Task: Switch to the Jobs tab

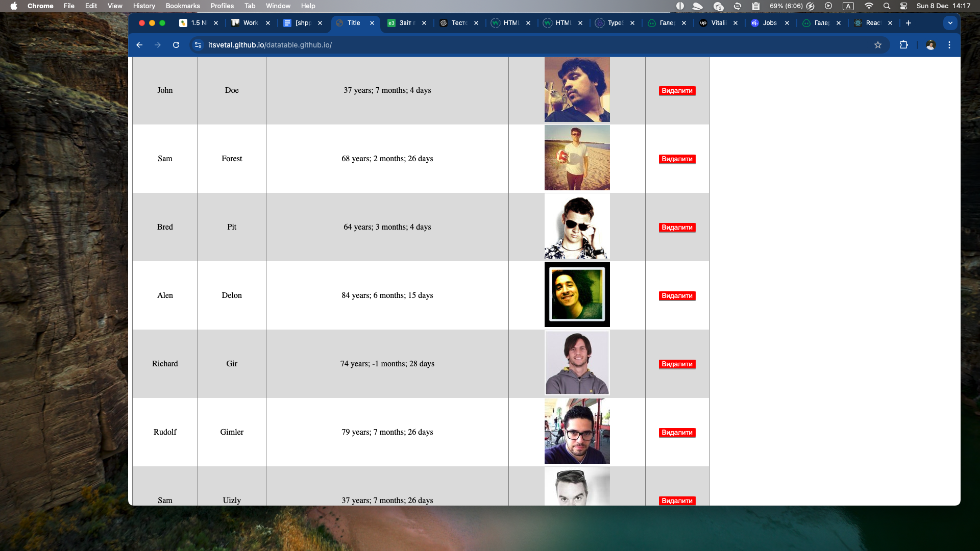Action: (770, 23)
